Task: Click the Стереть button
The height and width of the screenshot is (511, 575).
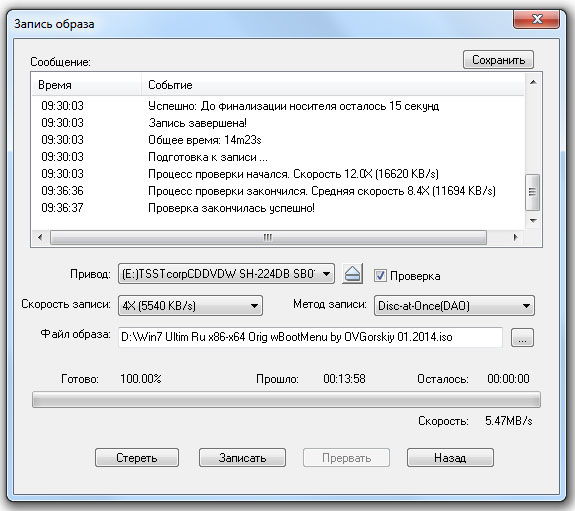Action: tap(137, 457)
